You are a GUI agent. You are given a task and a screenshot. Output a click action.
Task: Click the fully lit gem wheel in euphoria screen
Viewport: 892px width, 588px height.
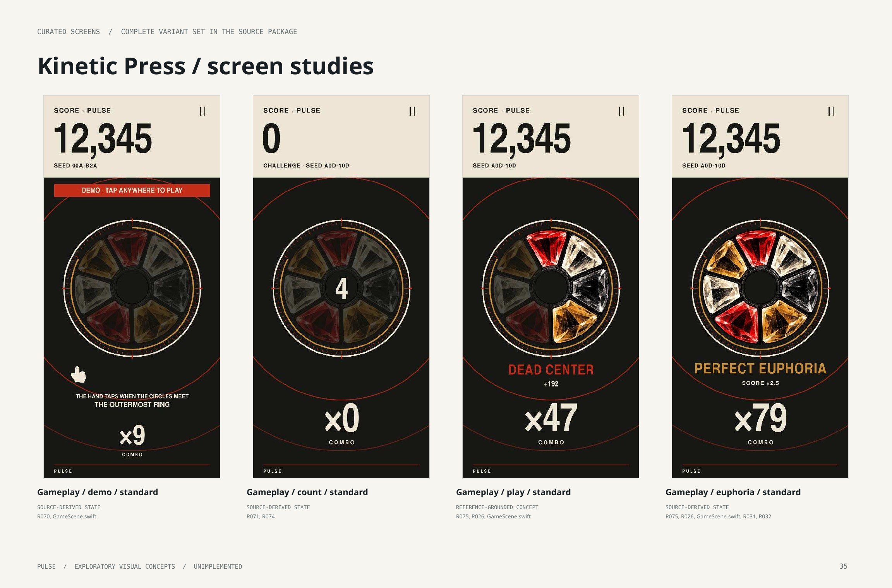click(760, 289)
